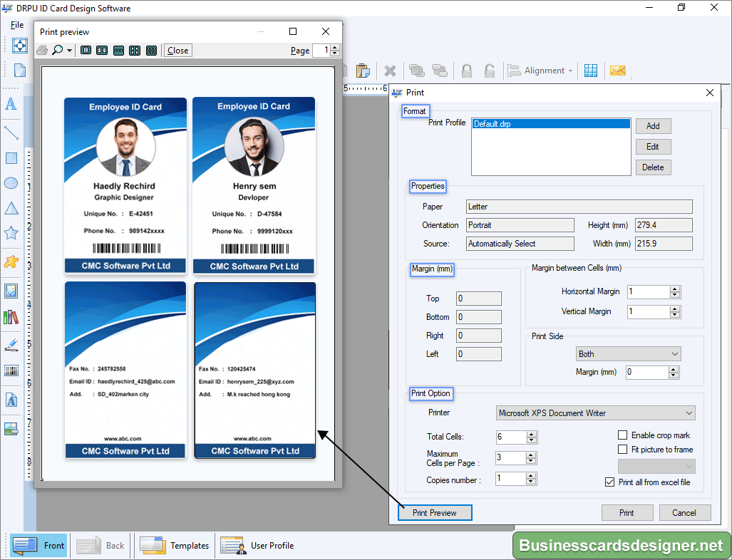Screen dimensions: 732x560
Task: Tick the Fit picture to frame checkbox
Action: [622, 449]
